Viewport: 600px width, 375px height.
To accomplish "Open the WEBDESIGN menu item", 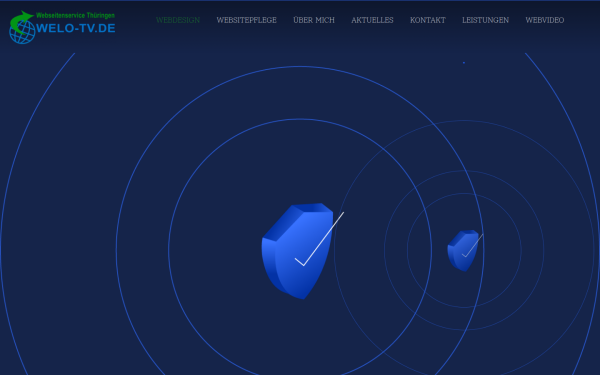I will pos(178,20).
